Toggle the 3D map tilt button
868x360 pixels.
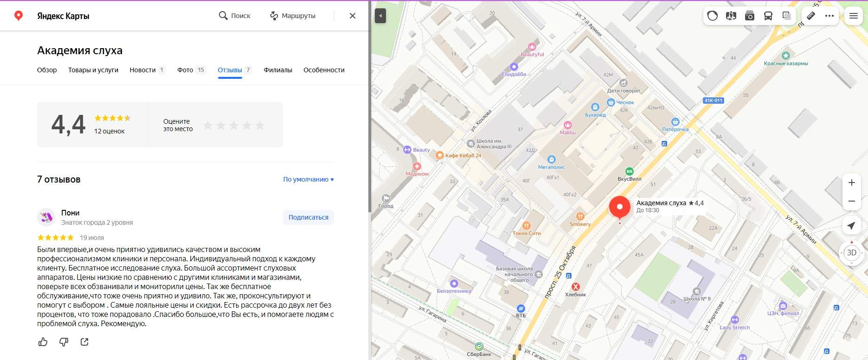pos(851,253)
